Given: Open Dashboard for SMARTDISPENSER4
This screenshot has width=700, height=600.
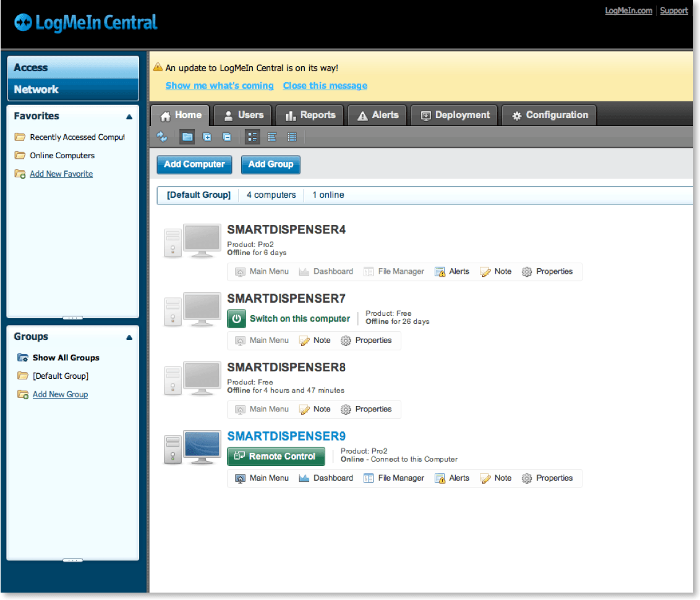Looking at the screenshot, I should (326, 272).
